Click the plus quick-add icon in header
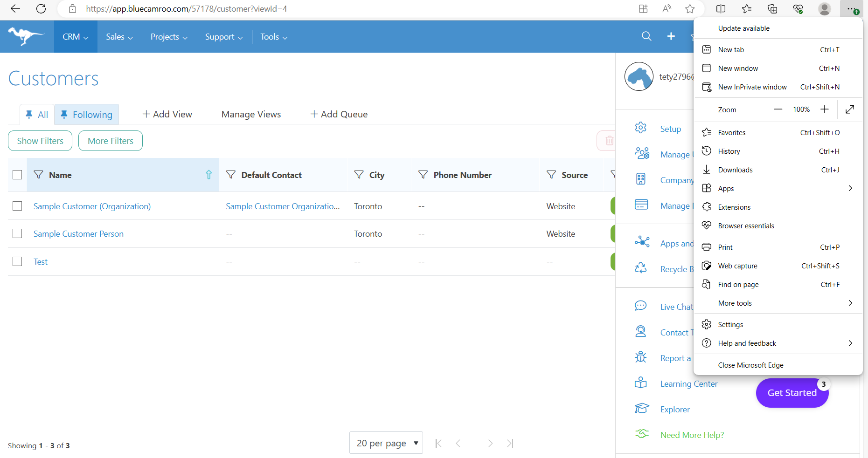Viewport: 868px width, 458px height. (671, 36)
